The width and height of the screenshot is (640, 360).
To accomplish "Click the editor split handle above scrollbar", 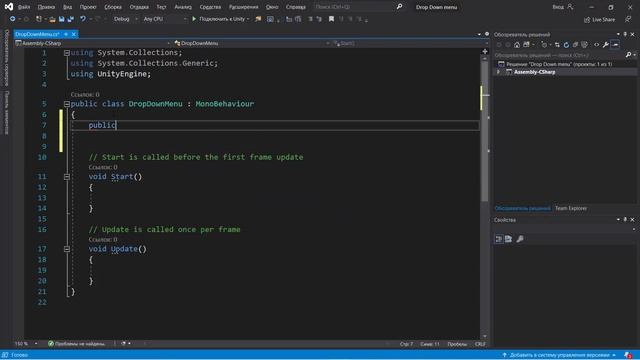I will (484, 51).
